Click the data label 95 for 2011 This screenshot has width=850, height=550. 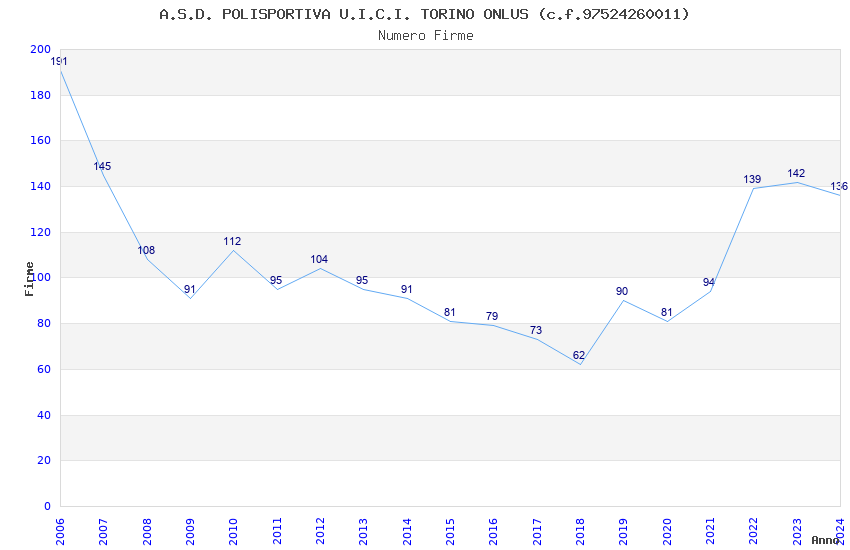(x=276, y=280)
